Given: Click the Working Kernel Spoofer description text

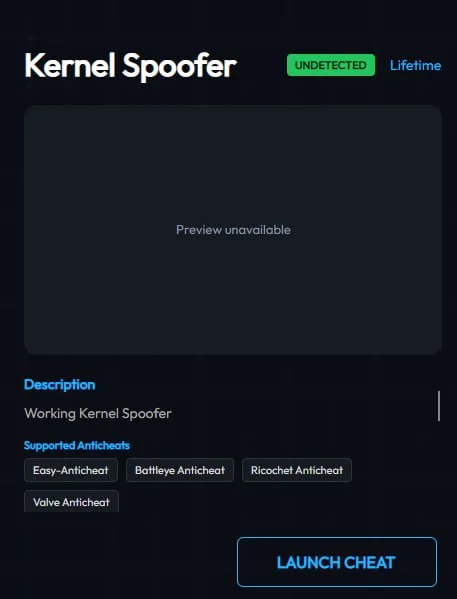Looking at the screenshot, I should pos(98,413).
